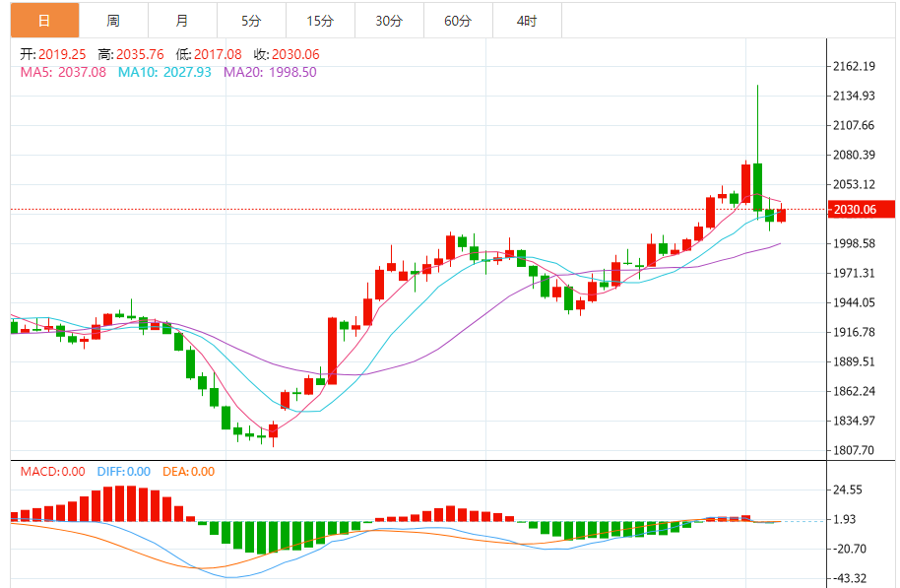
Task: Click the 2162.19 price axis label
Action: [x=854, y=66]
